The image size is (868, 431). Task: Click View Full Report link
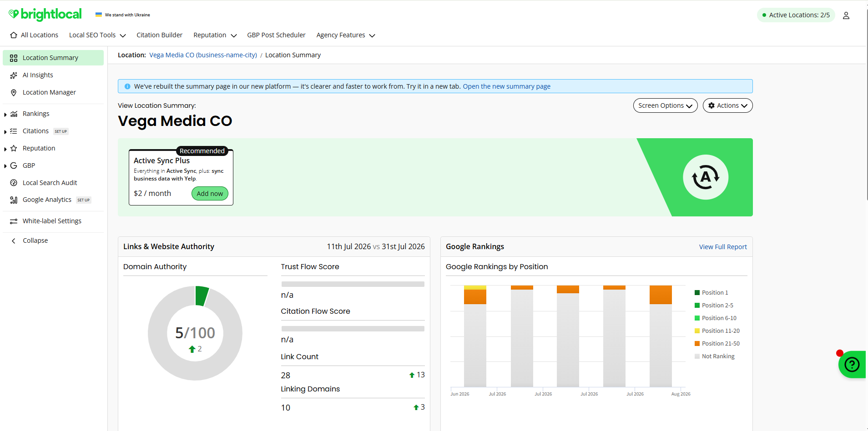coord(723,247)
